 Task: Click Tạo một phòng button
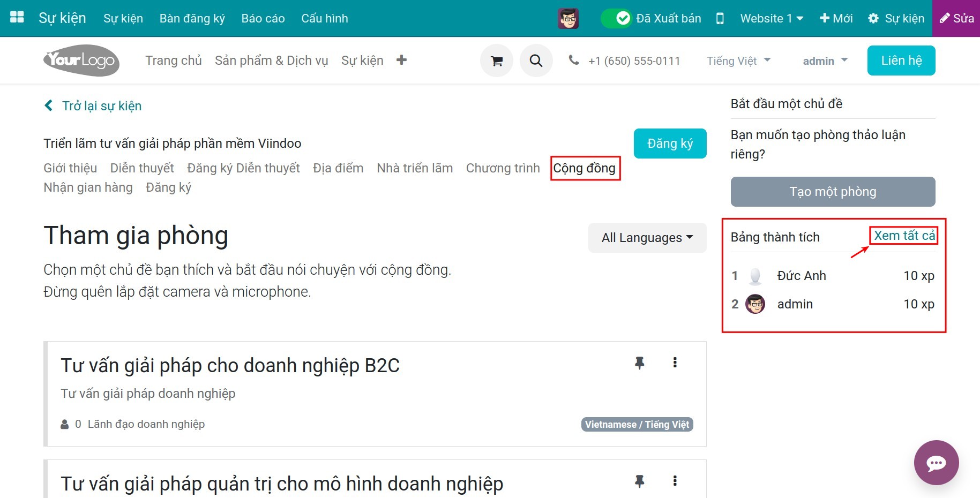pos(833,192)
